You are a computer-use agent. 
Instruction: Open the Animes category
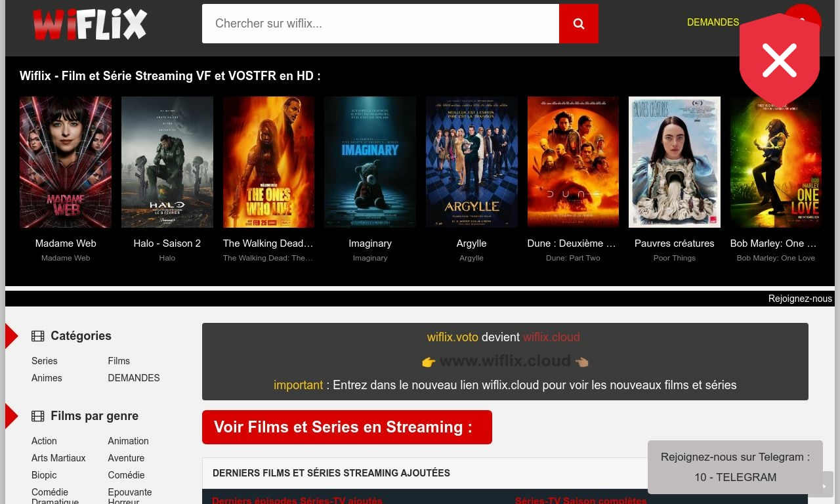click(x=47, y=378)
